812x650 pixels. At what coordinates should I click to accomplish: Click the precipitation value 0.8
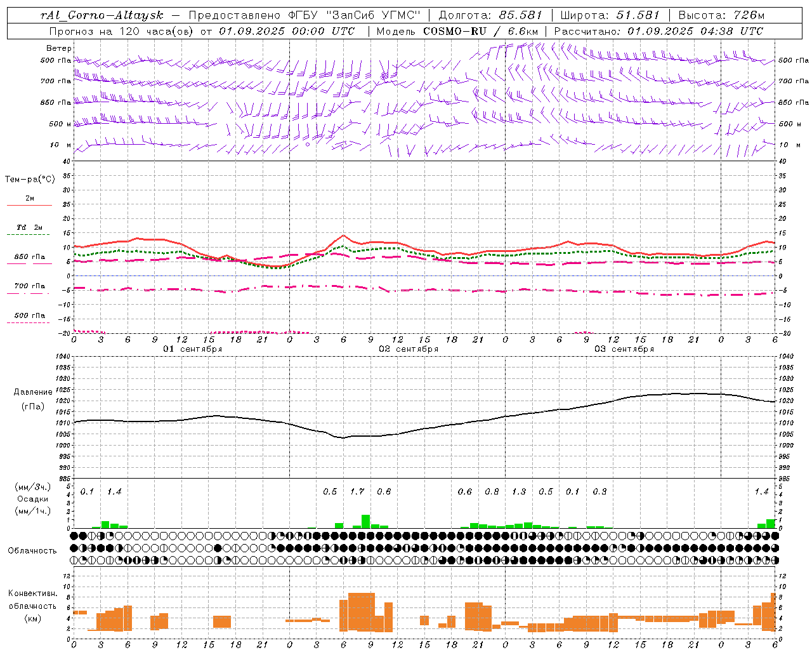tap(492, 491)
